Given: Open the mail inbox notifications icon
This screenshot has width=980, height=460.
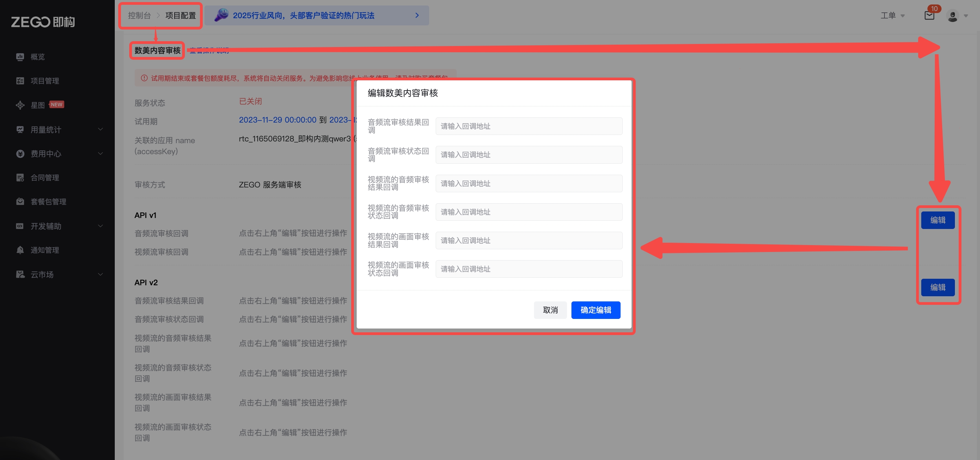Looking at the screenshot, I should [929, 15].
